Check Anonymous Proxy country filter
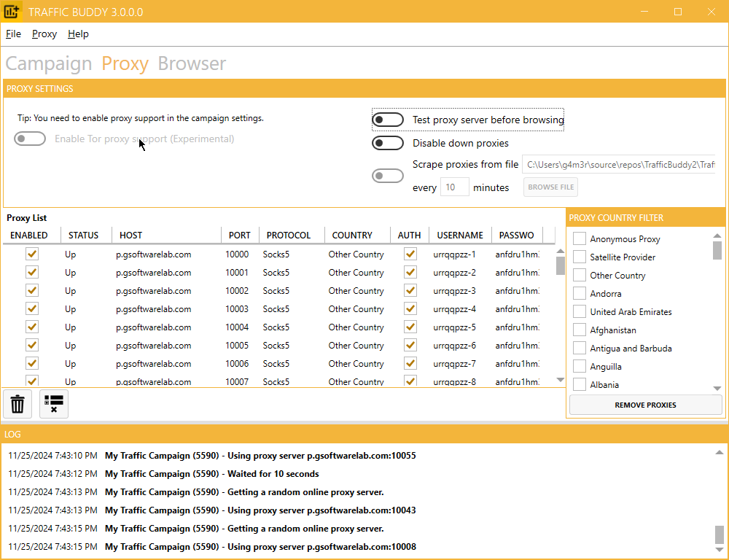Screen dimensions: 729x560 pyautogui.click(x=580, y=238)
